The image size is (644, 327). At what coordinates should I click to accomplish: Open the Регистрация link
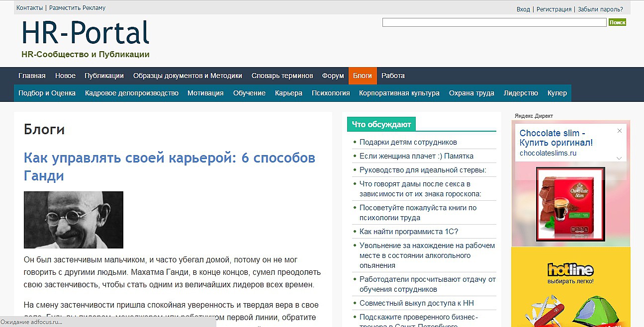(553, 9)
